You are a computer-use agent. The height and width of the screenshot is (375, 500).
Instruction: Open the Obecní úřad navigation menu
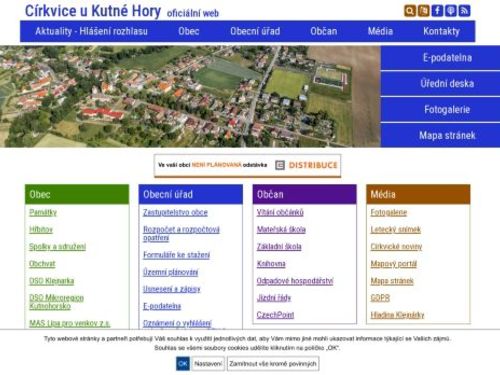click(x=255, y=31)
